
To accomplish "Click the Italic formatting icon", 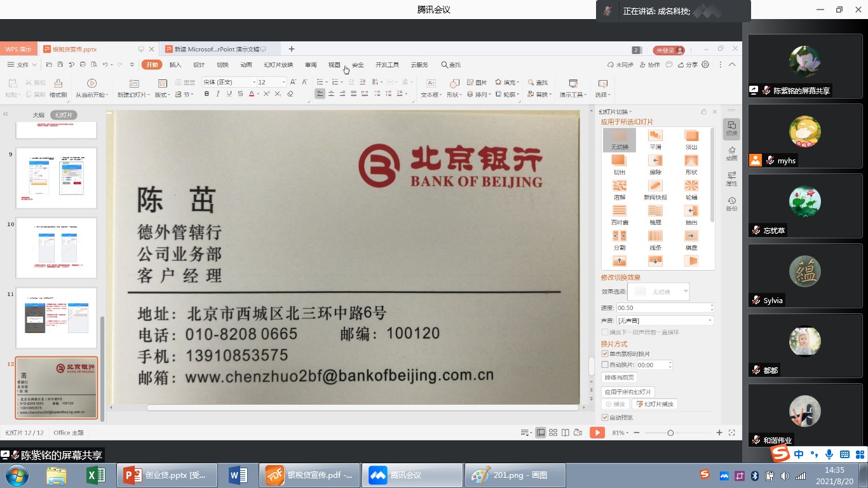I will tap(218, 94).
